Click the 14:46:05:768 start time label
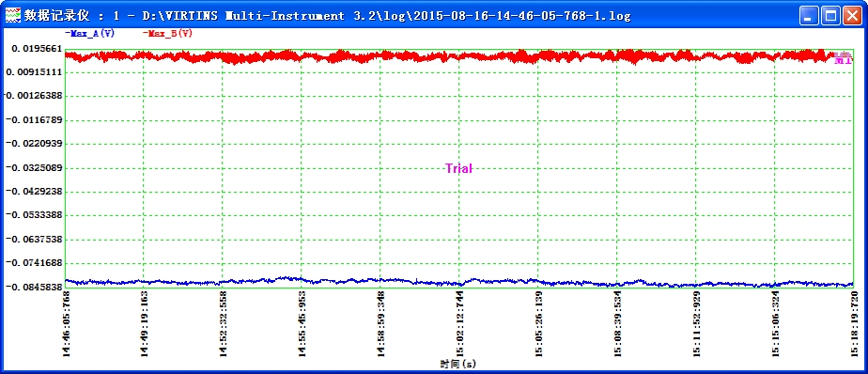Viewport: 868px width, 374px height. pos(67,323)
